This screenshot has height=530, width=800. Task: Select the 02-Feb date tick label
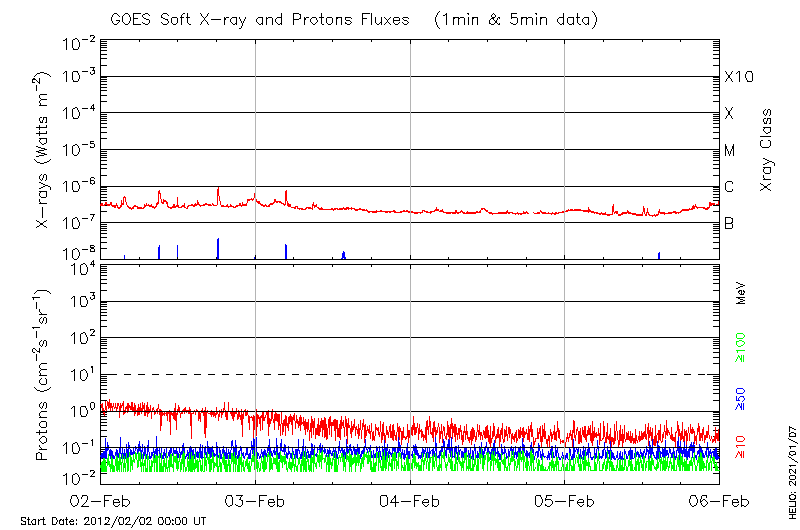tap(101, 501)
